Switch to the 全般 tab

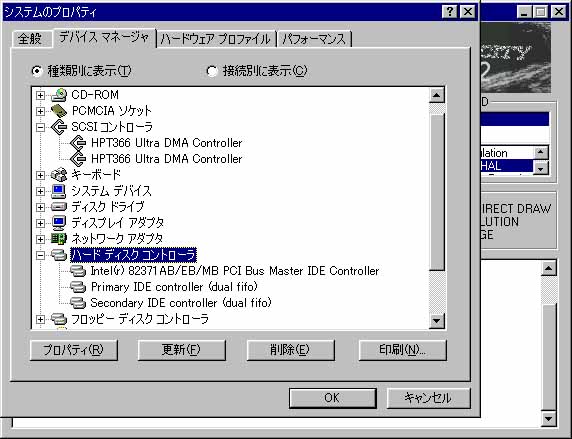tap(30, 39)
